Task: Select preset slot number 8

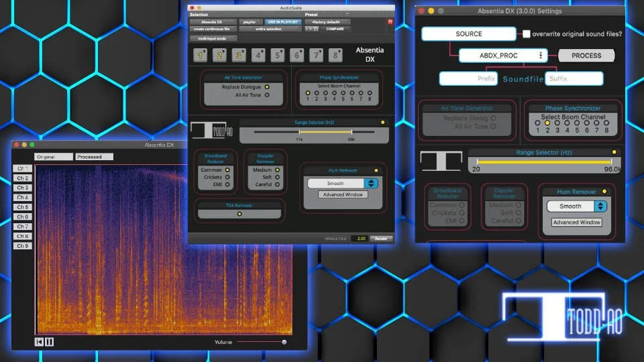Action: click(x=335, y=55)
